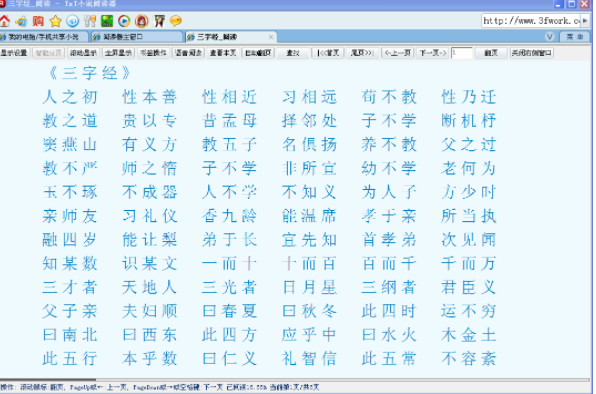Click the text 玉不琢

[x=70, y=192]
